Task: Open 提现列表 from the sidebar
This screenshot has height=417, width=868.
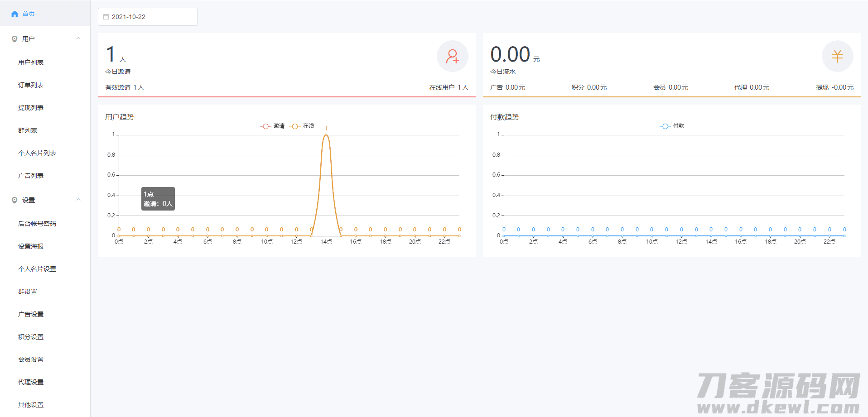Action: pyautogui.click(x=31, y=108)
